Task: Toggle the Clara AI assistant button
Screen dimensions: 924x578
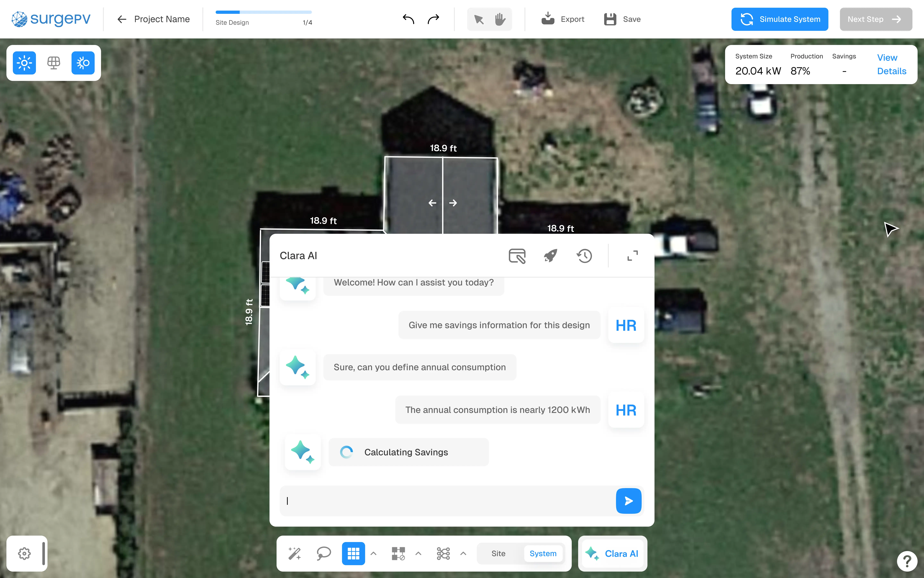Action: click(613, 554)
